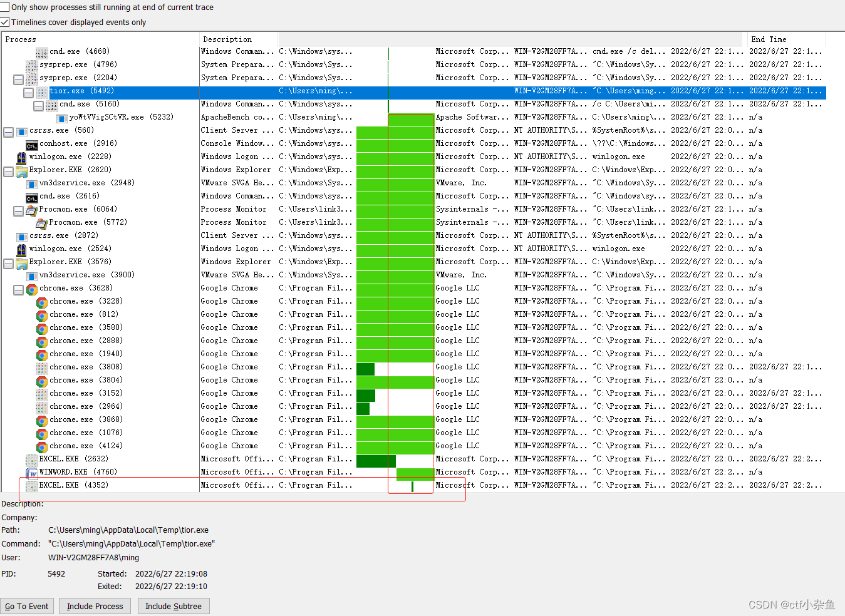This screenshot has width=845, height=616.
Task: Click the EXCEL.EXE (2632) icon
Action: pyautogui.click(x=31, y=459)
